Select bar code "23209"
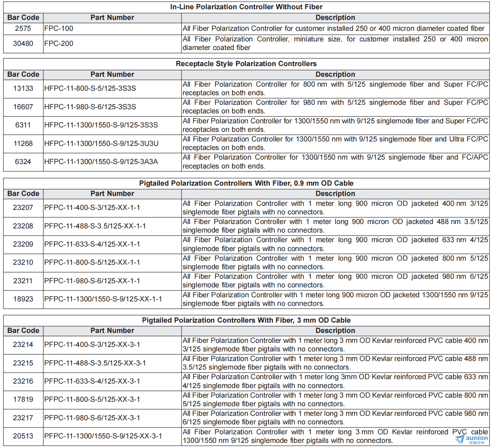The image size is (492, 448). pos(23,244)
